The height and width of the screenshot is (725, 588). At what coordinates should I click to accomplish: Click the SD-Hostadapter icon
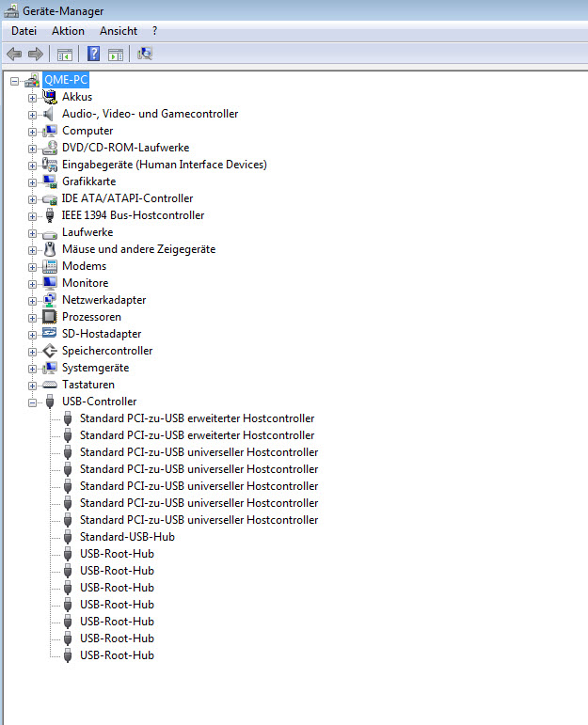point(50,333)
